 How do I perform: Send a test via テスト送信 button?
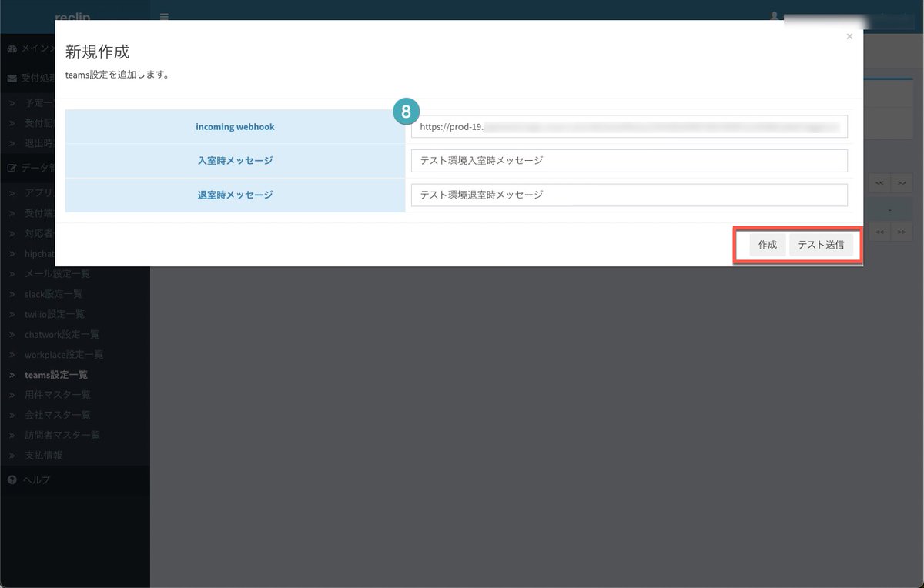[x=821, y=245]
